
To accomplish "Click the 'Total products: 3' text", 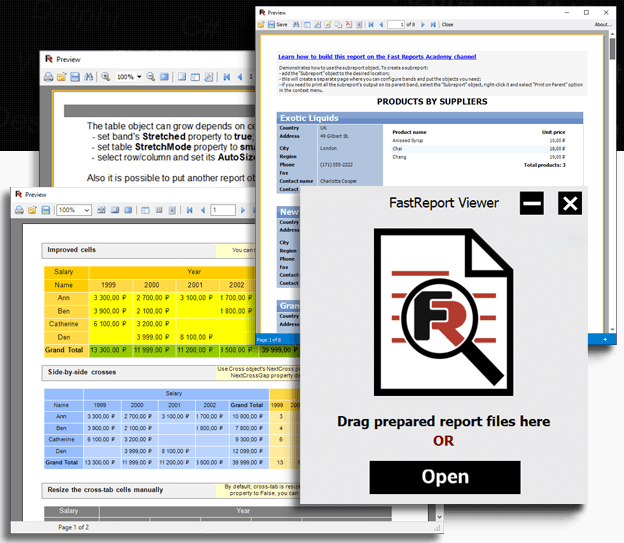I will [x=544, y=165].
